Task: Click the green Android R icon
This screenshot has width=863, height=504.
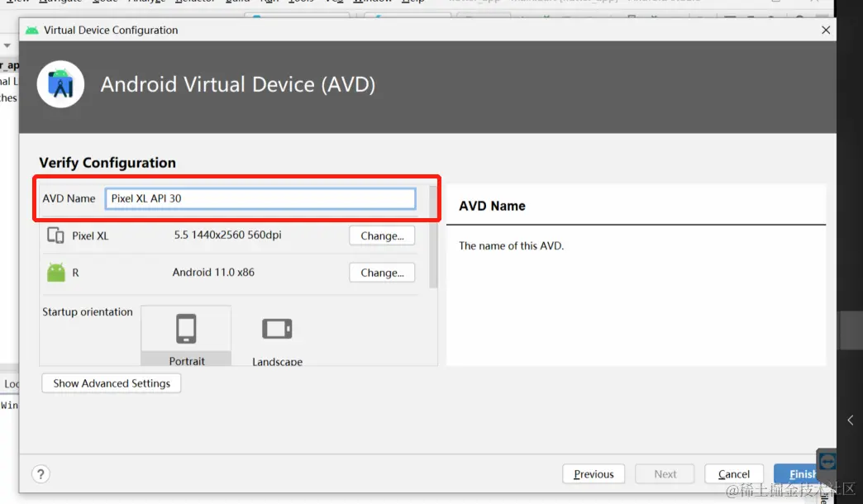Action: pyautogui.click(x=55, y=273)
